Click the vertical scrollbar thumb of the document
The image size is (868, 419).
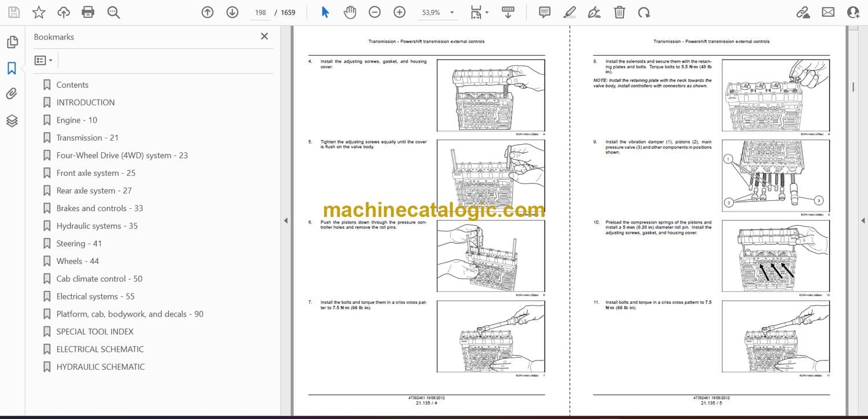click(853, 86)
